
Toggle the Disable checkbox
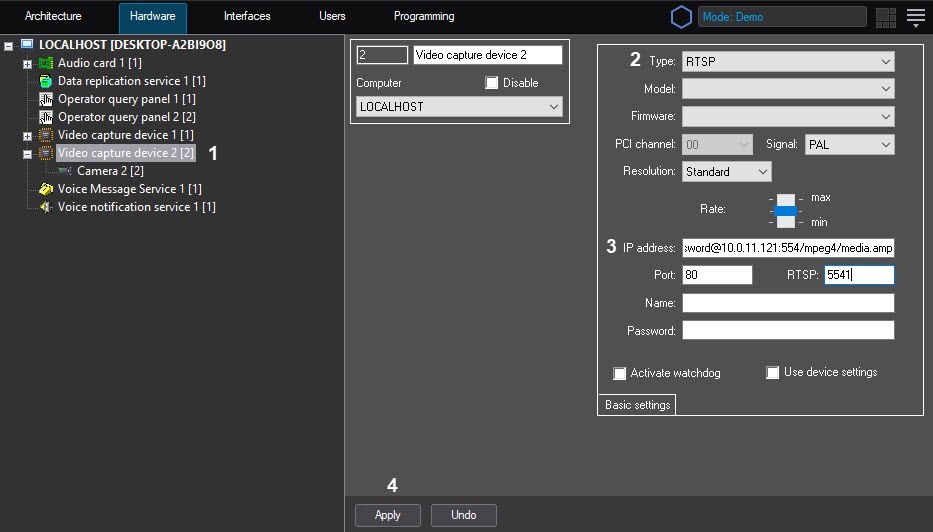click(x=491, y=83)
